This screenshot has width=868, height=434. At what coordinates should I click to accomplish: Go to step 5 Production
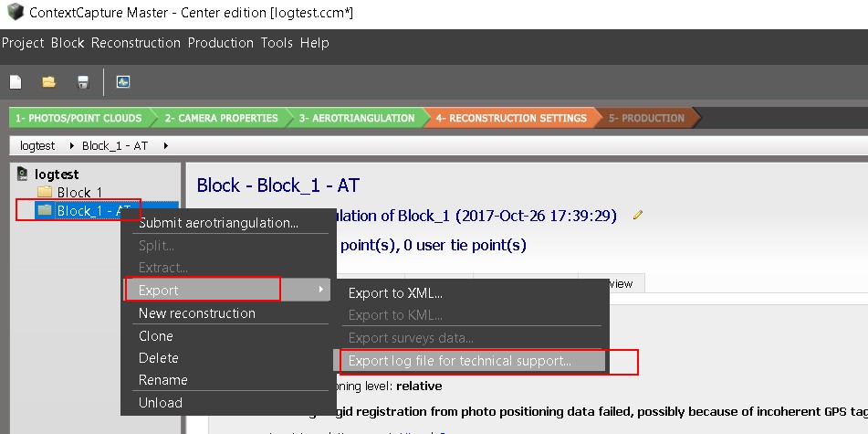[646, 118]
